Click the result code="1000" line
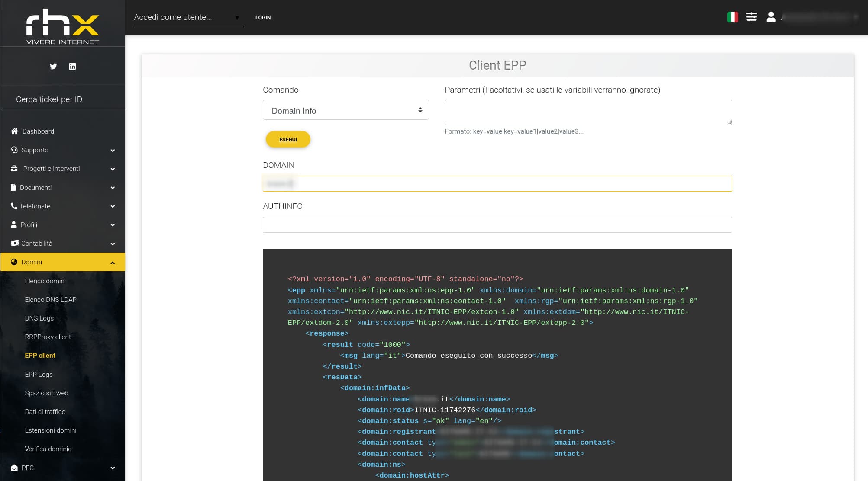 pyautogui.click(x=366, y=344)
